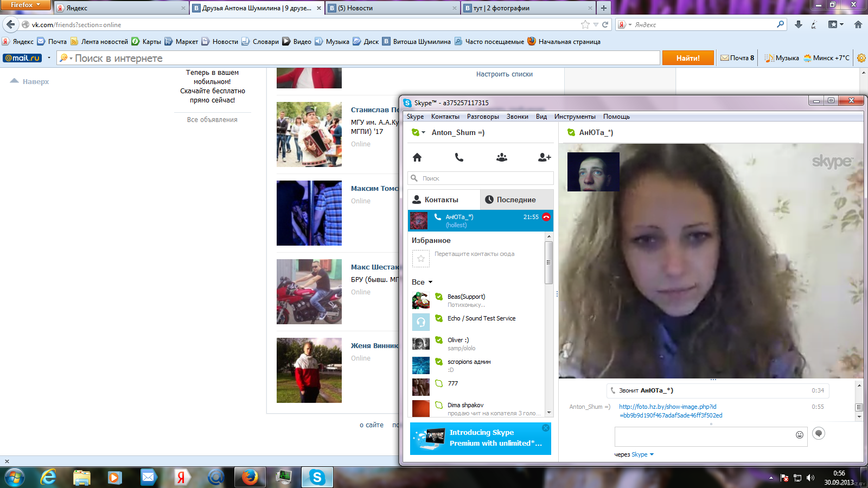868x488 pixels.
Task: Open the Windows Start button
Action: tap(14, 477)
